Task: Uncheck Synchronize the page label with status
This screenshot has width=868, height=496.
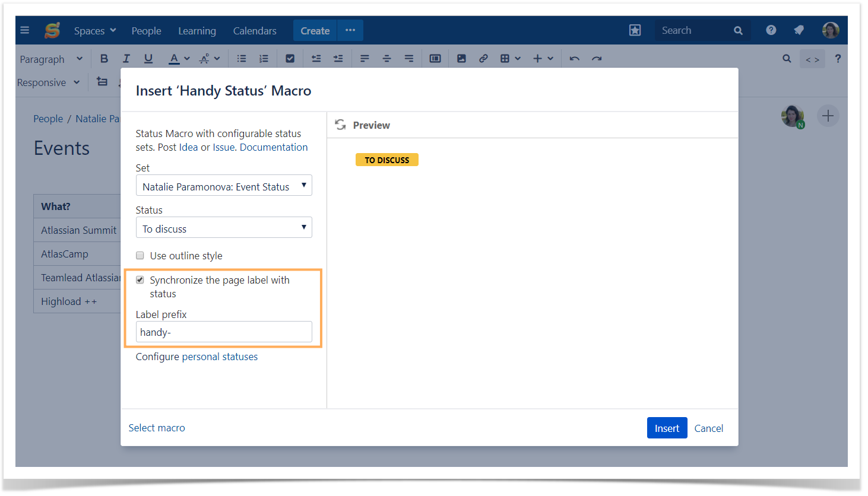Action: 140,280
